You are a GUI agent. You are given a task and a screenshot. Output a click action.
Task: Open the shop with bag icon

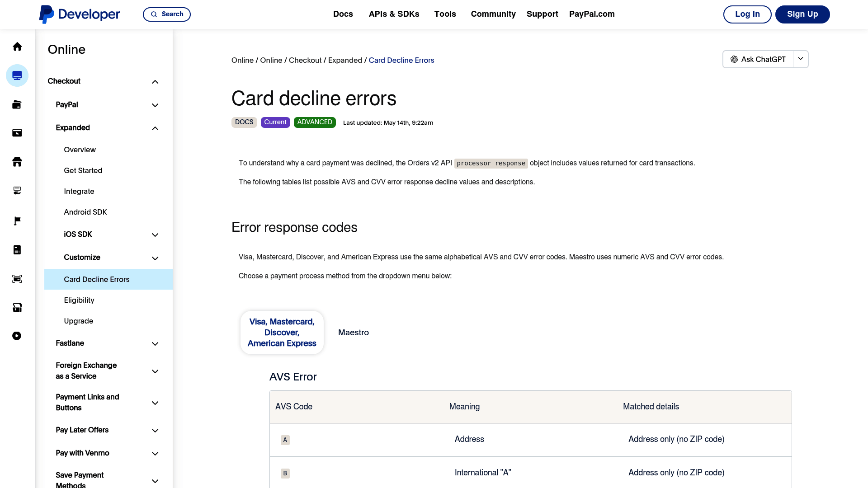pyautogui.click(x=17, y=308)
